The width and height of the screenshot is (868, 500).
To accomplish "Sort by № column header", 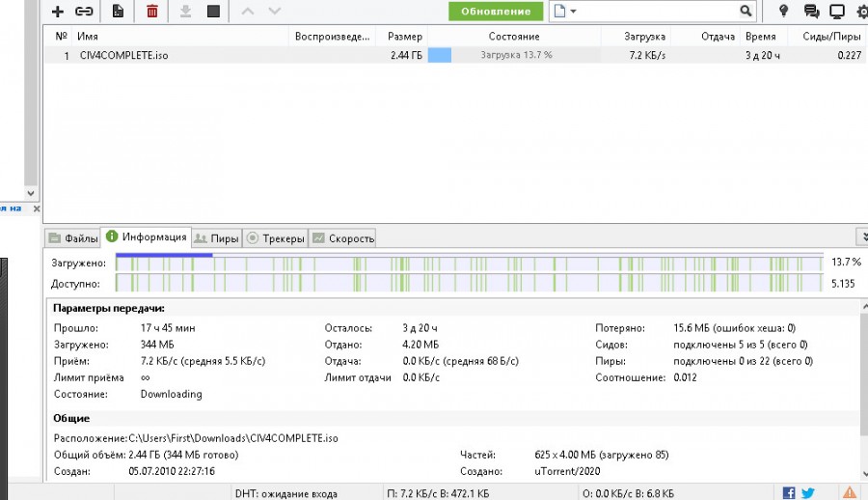I will tap(61, 36).
